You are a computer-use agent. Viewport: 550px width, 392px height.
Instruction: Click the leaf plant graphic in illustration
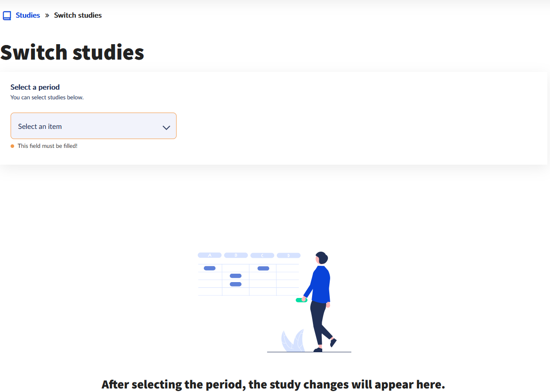[293, 340]
